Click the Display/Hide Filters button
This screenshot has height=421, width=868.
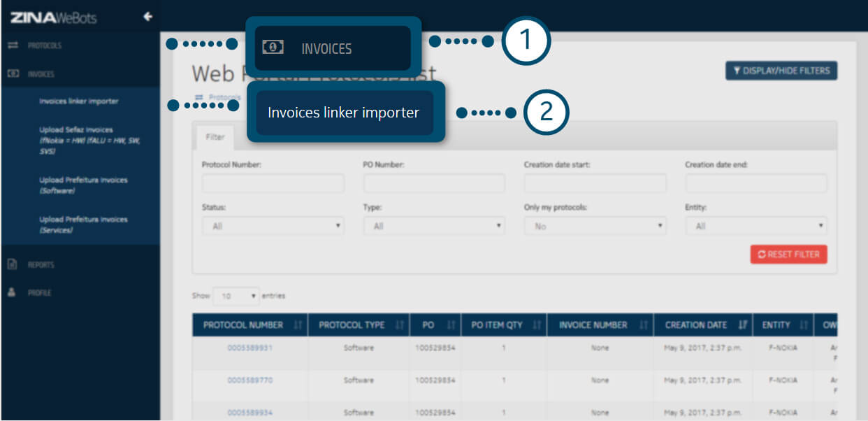coord(781,71)
